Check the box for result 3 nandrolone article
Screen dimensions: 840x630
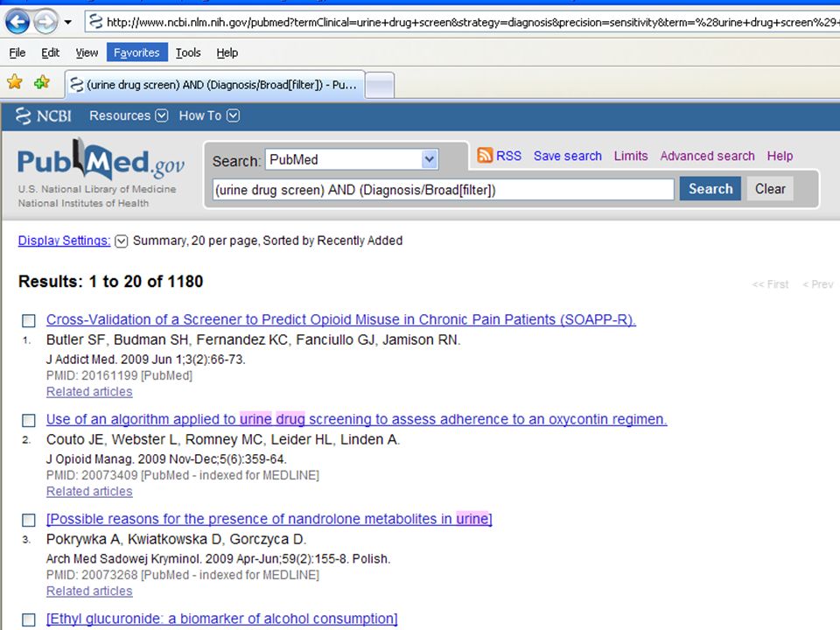coord(28,520)
